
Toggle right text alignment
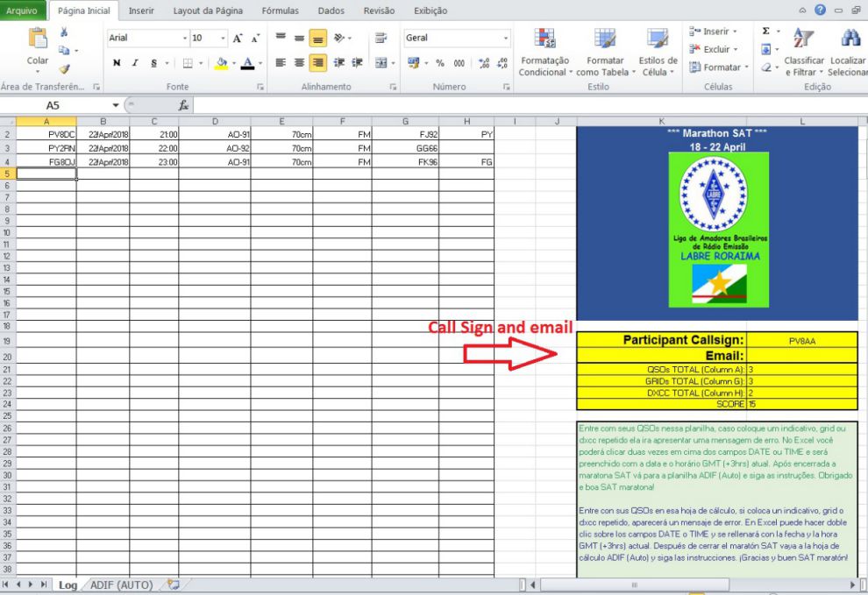click(317, 63)
